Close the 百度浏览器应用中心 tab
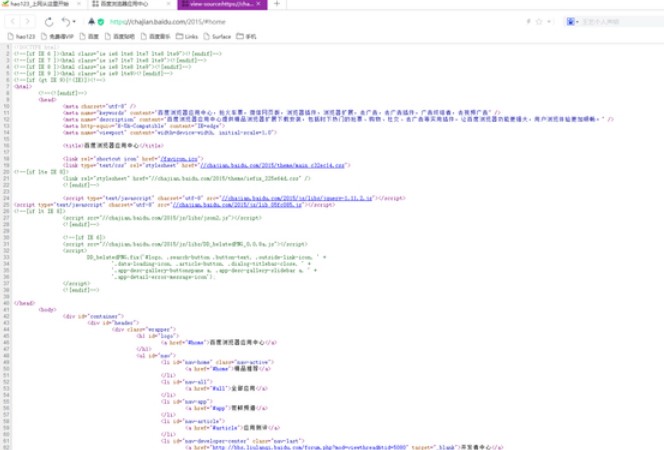The height and width of the screenshot is (450, 664). point(169,4)
